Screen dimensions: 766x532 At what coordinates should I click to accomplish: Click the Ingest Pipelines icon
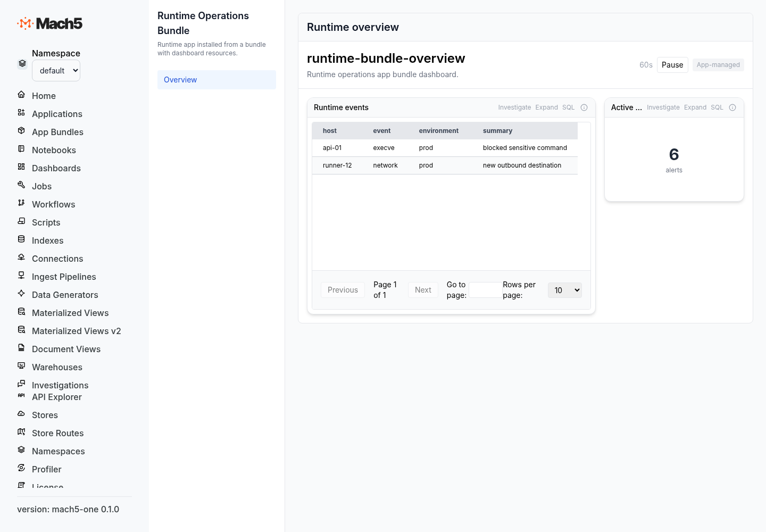[x=21, y=276]
